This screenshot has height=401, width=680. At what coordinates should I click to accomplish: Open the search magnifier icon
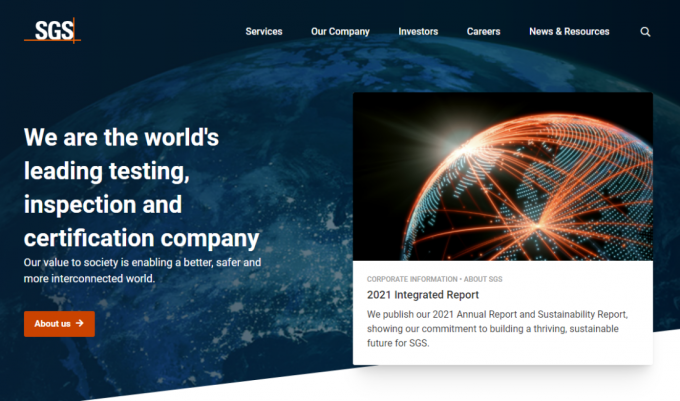pos(645,32)
